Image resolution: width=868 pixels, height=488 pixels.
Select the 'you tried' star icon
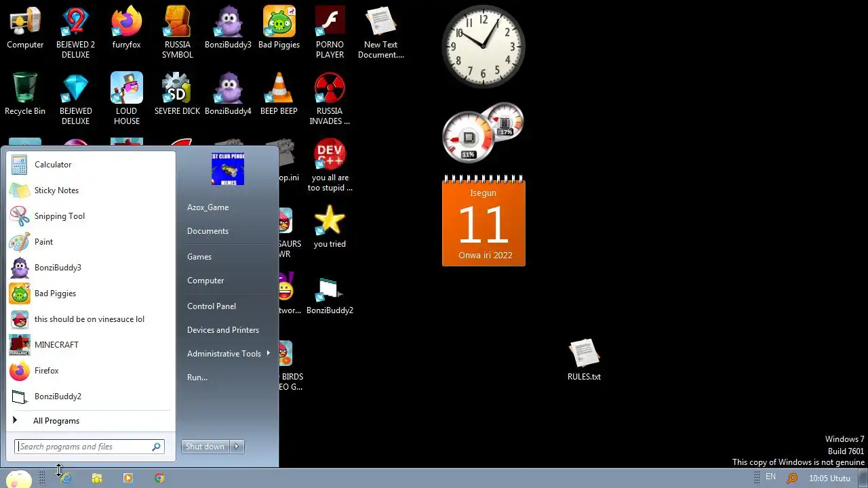click(x=330, y=227)
